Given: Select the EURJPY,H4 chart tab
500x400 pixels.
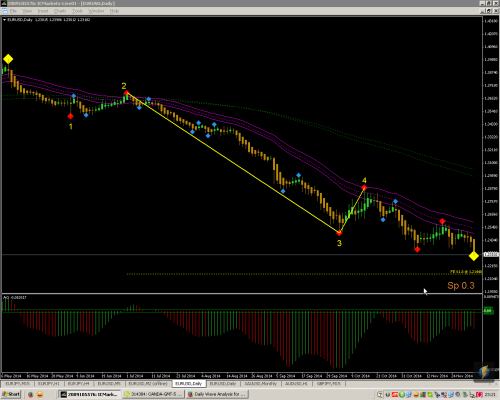Looking at the screenshot, I should [78, 384].
